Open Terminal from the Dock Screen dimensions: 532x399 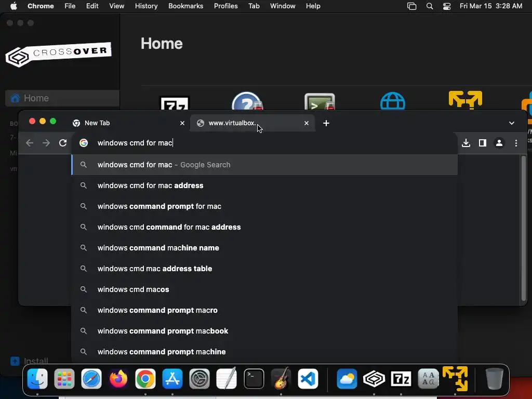(x=254, y=379)
